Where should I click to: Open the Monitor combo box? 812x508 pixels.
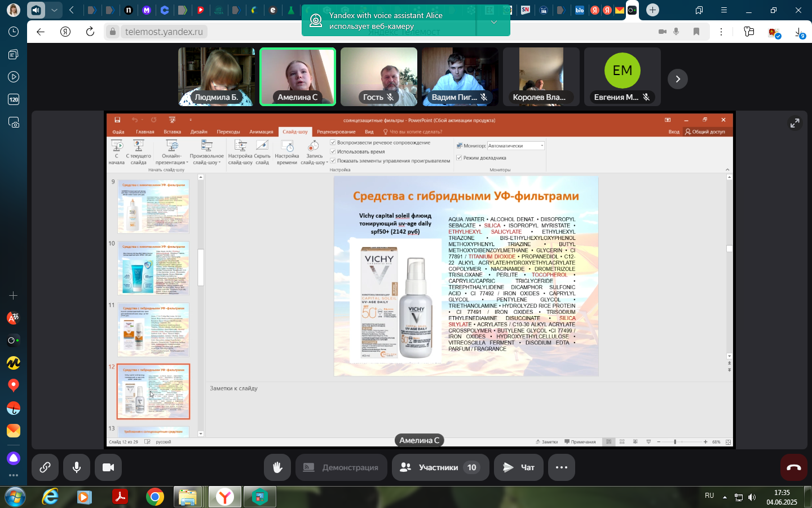point(516,146)
